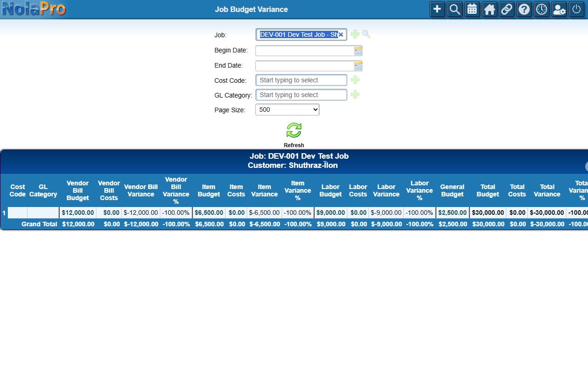
Task: Click the Item Costs column header
Action: click(236, 190)
